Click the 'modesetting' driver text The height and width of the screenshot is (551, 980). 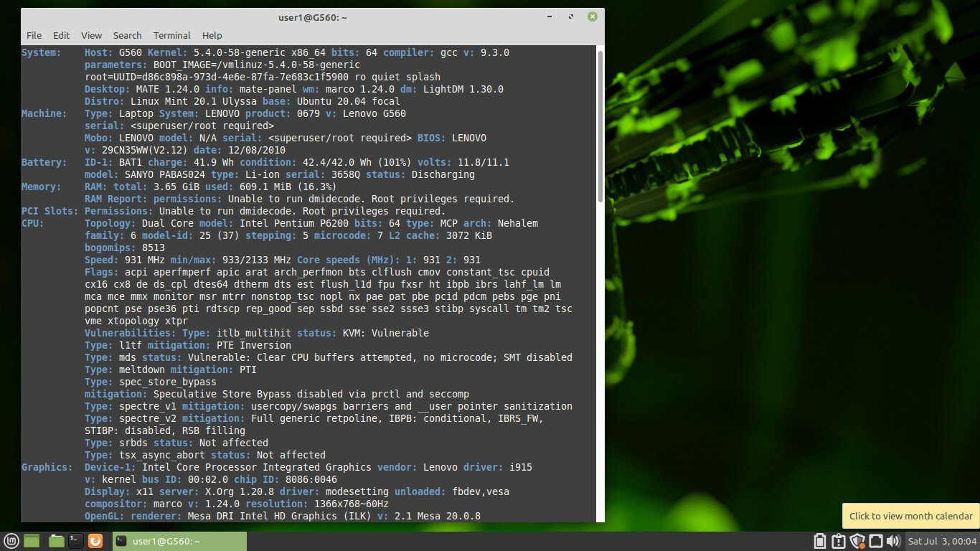click(357, 491)
